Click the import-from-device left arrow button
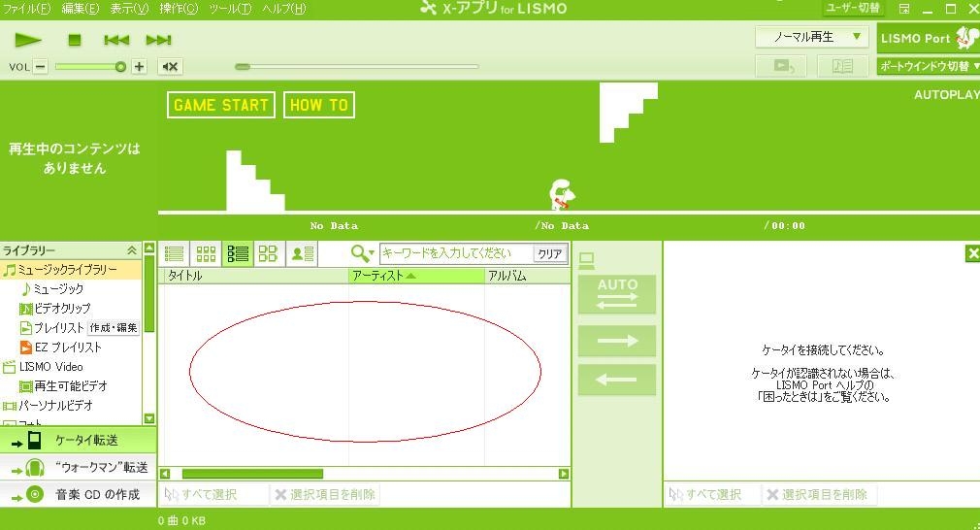The height and width of the screenshot is (530, 980). [617, 380]
